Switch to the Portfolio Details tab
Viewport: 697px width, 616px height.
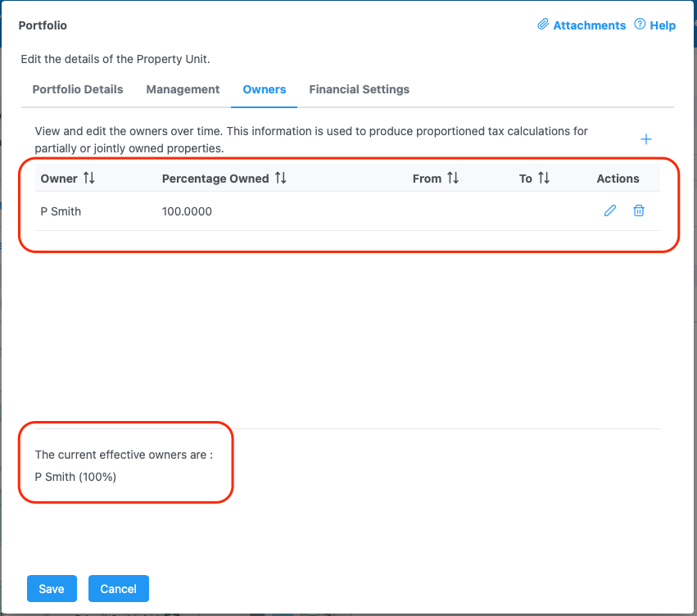click(x=78, y=89)
